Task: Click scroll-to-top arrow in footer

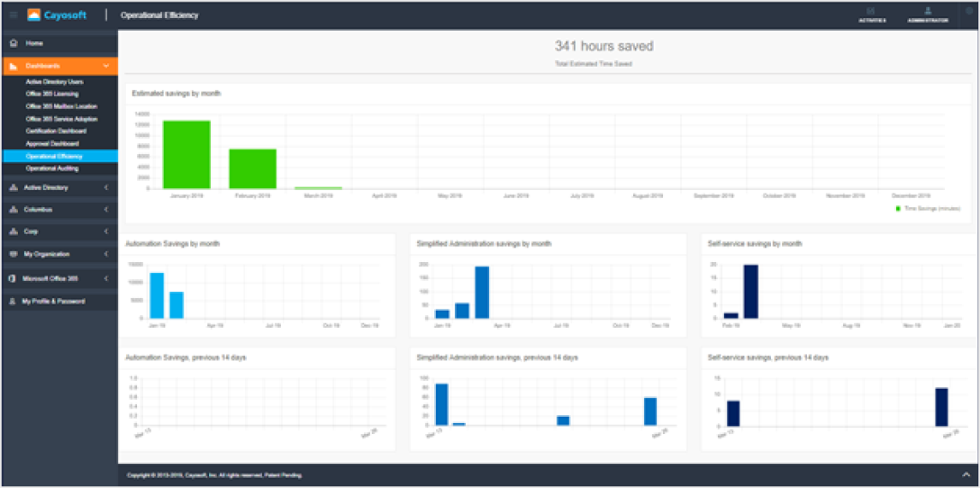Action: click(x=966, y=475)
